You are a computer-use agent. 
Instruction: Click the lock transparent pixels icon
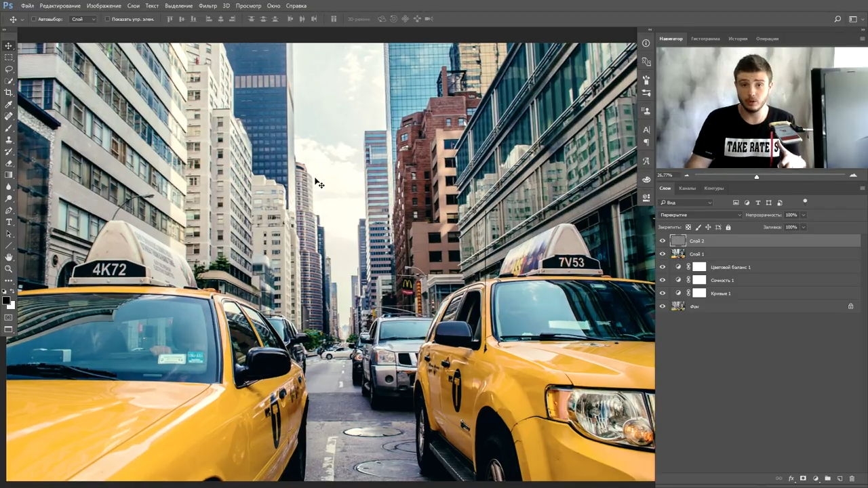(x=688, y=228)
